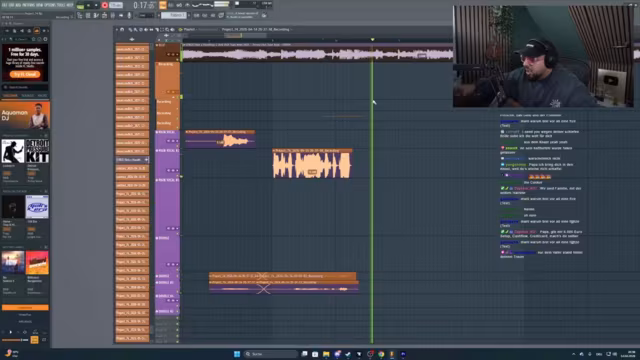Screen dimensions: 640x360
Task: Click the arrow right of Pattern 1 selector
Action: click(189, 15)
